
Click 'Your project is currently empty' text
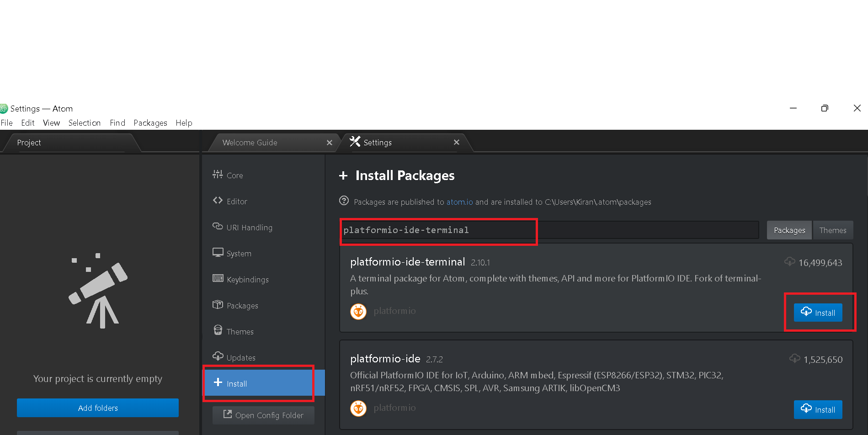98,379
